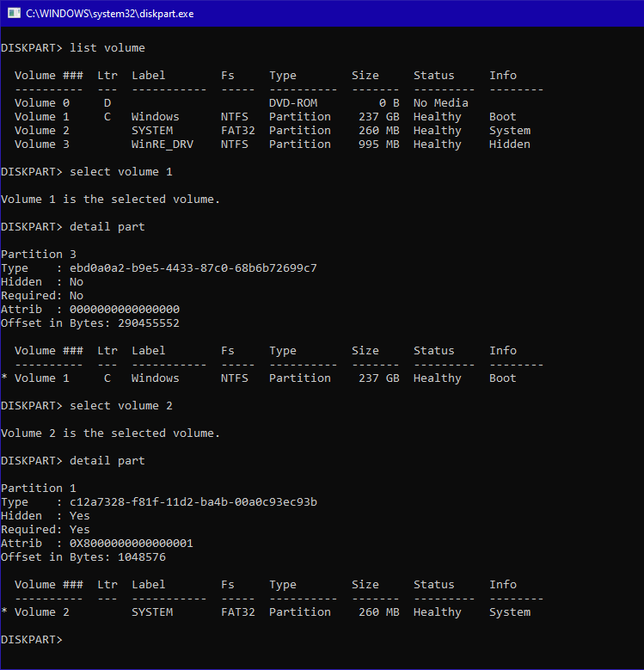Click the WinRE_DRV volume label
The height and width of the screenshot is (670, 644).
point(163,144)
